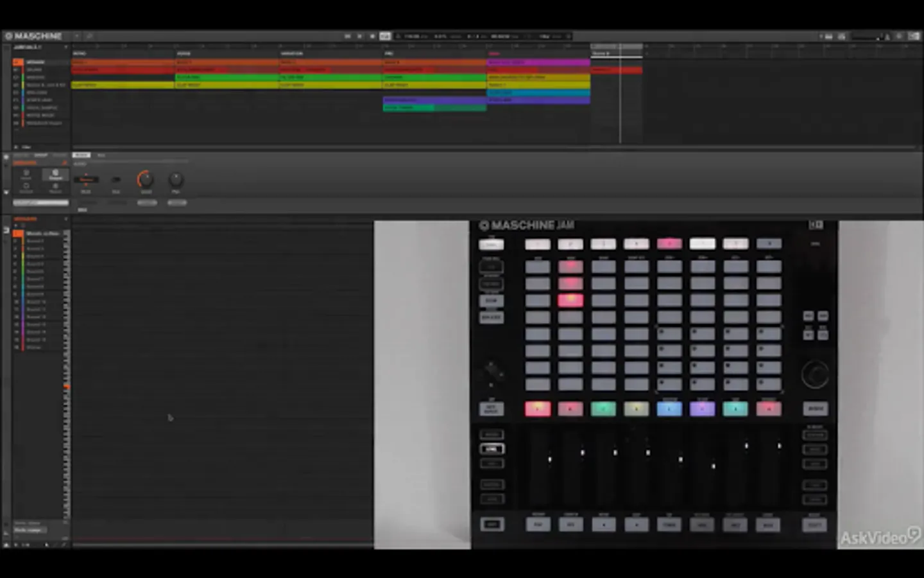Select sound slot 5 in sound list
The width and height of the screenshot is (924, 578).
pyautogui.click(x=37, y=264)
